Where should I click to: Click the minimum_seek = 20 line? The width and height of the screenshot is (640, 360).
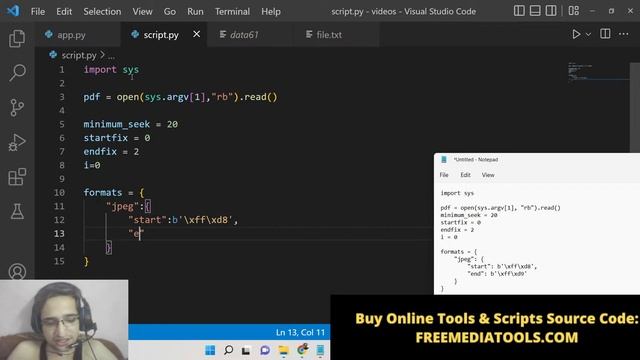pos(131,124)
